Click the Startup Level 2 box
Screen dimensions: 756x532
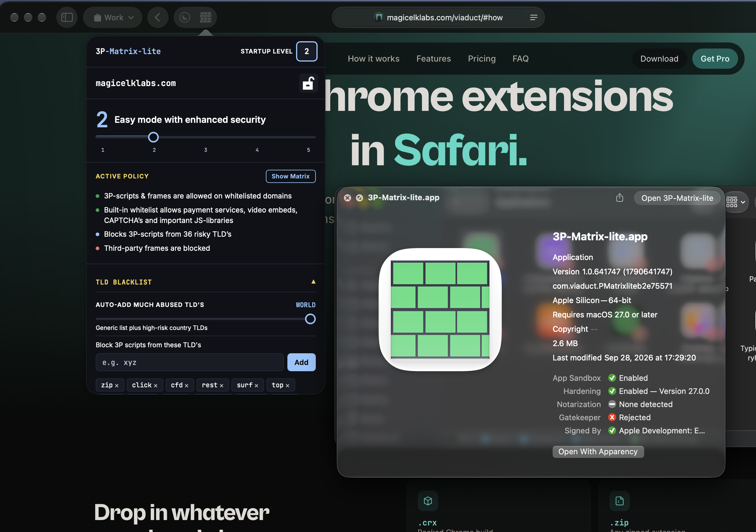307,51
